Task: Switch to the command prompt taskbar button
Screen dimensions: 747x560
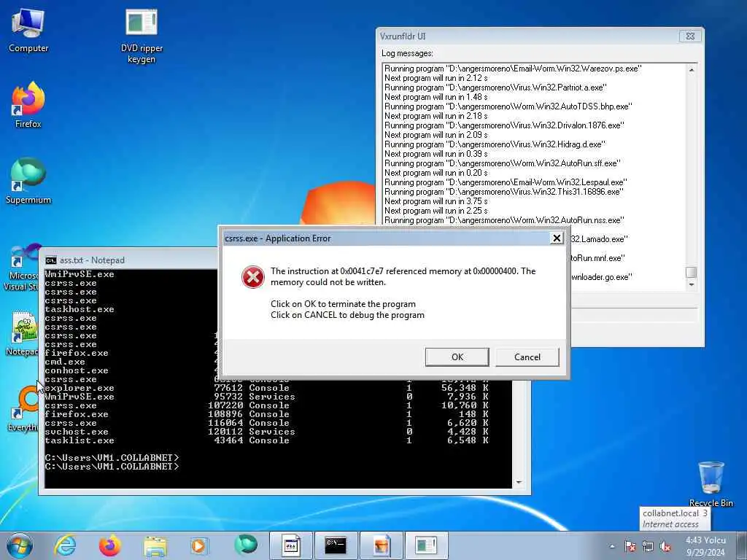Action: (336, 545)
